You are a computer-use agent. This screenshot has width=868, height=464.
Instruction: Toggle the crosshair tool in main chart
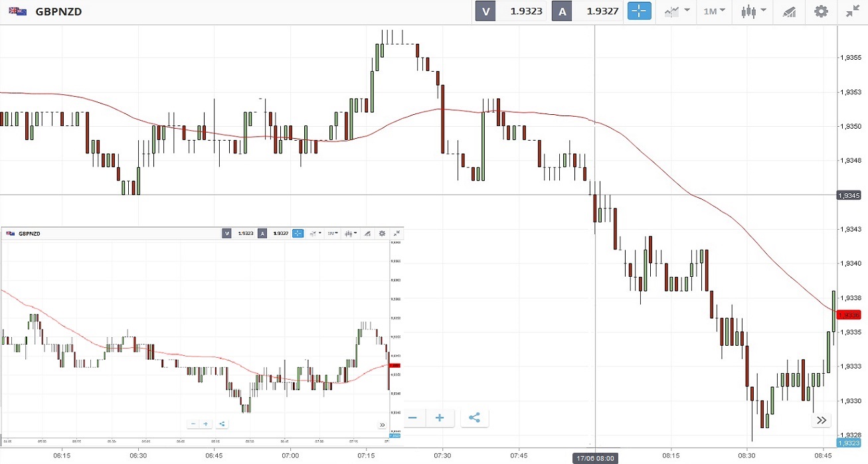pos(640,11)
